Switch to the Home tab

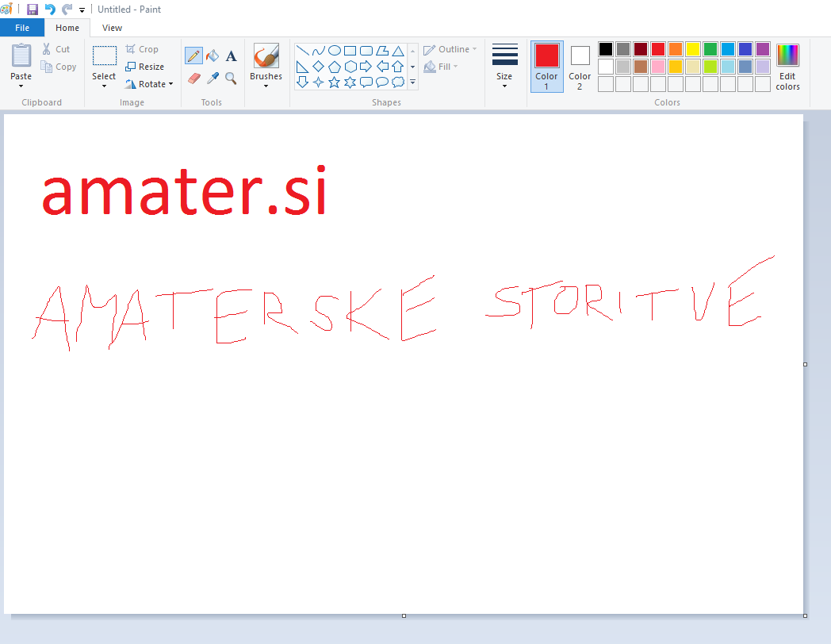click(x=67, y=28)
